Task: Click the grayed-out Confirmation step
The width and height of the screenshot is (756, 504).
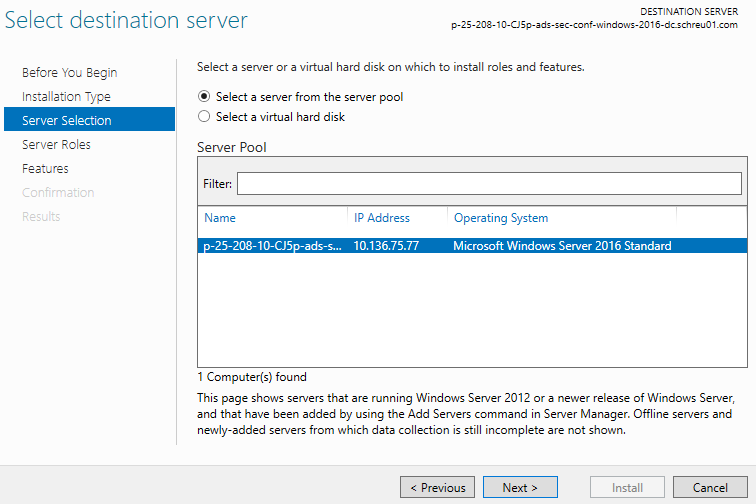Action: [58, 193]
